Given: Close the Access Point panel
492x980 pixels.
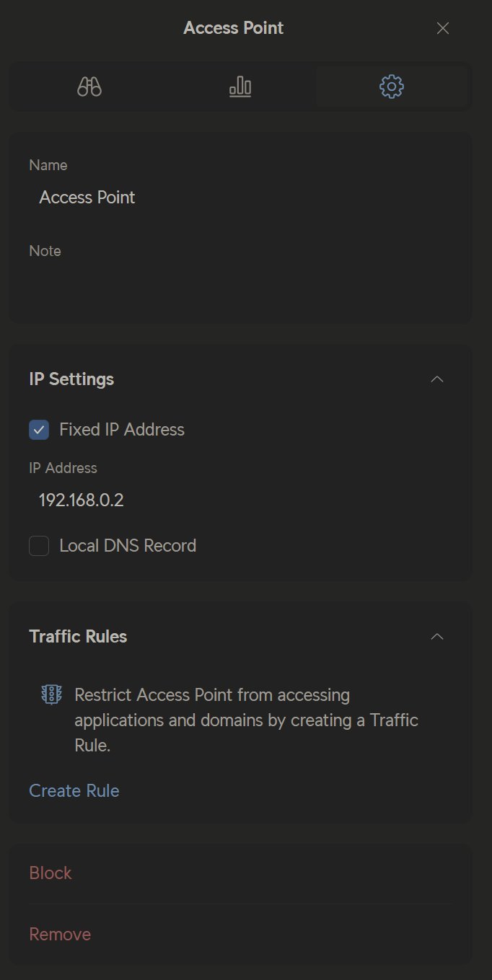Looking at the screenshot, I should (x=443, y=28).
